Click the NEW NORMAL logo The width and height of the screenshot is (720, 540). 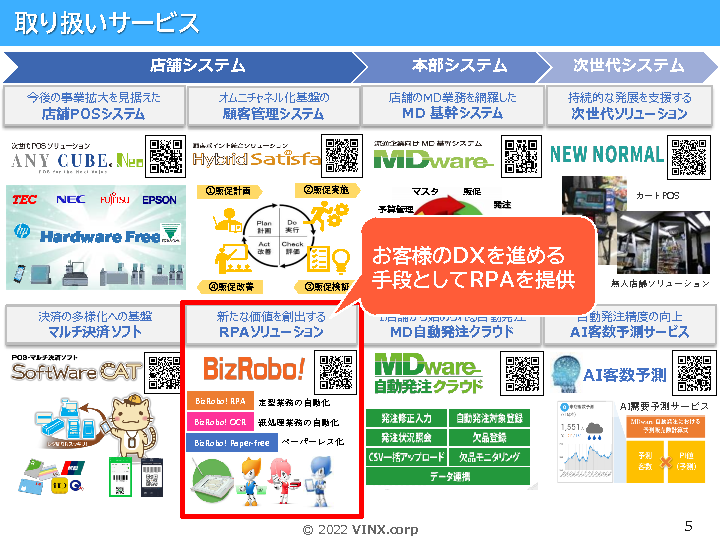click(x=606, y=155)
